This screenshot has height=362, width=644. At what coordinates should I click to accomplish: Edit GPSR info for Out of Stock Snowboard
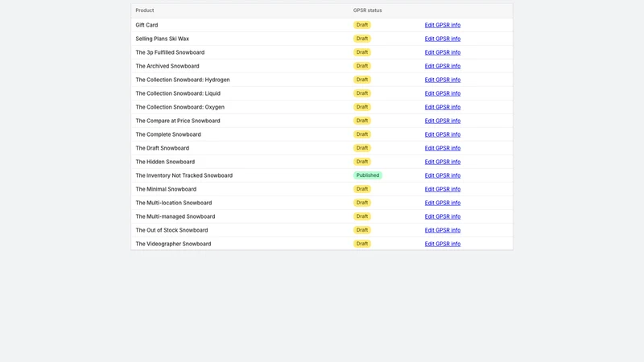(442, 230)
